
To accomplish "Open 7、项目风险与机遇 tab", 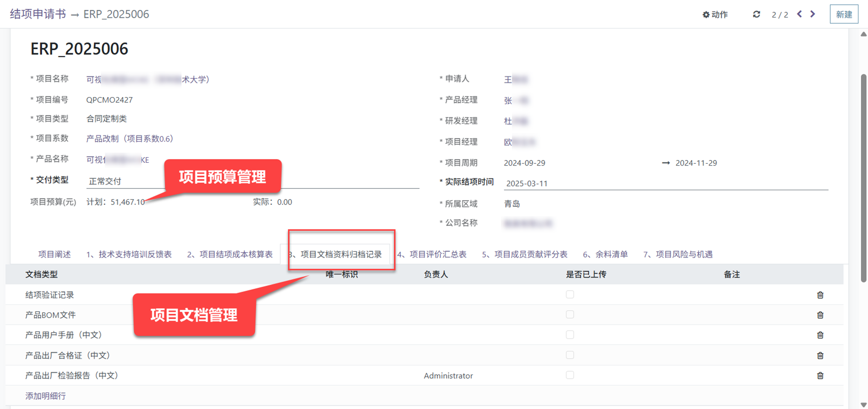I will 678,254.
